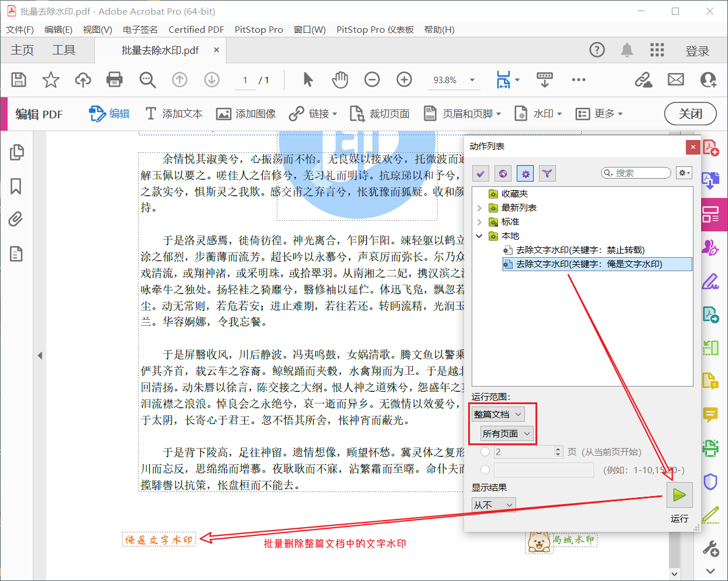Open the 所有页面 pages dropdown
The image size is (728, 581).
click(x=507, y=433)
